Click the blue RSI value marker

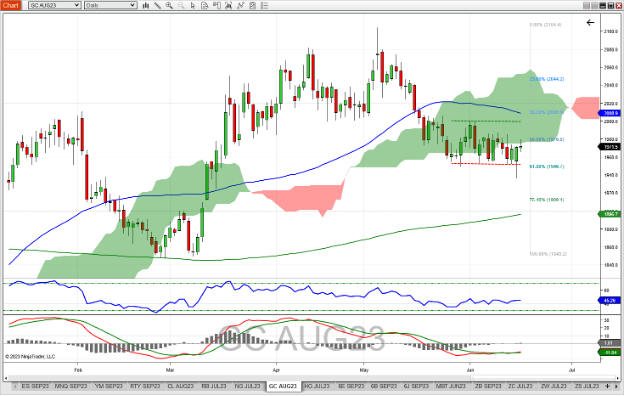pos(610,300)
